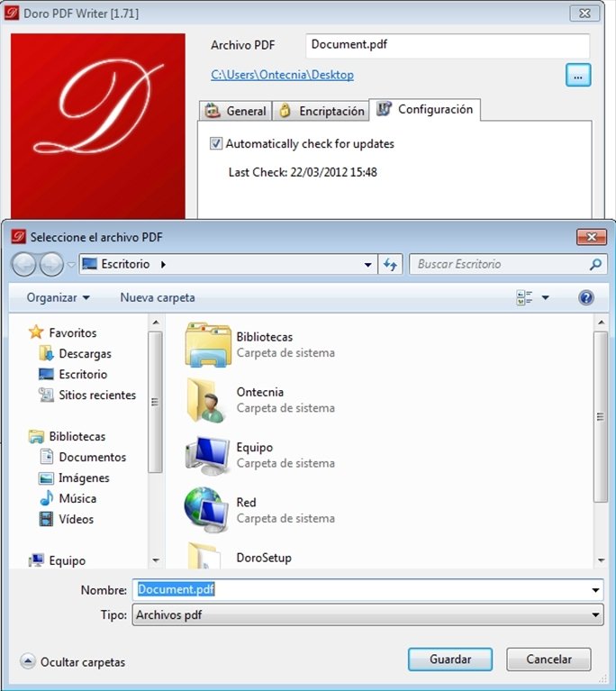
Task: Select the 'Red' item name text
Action: point(246,503)
